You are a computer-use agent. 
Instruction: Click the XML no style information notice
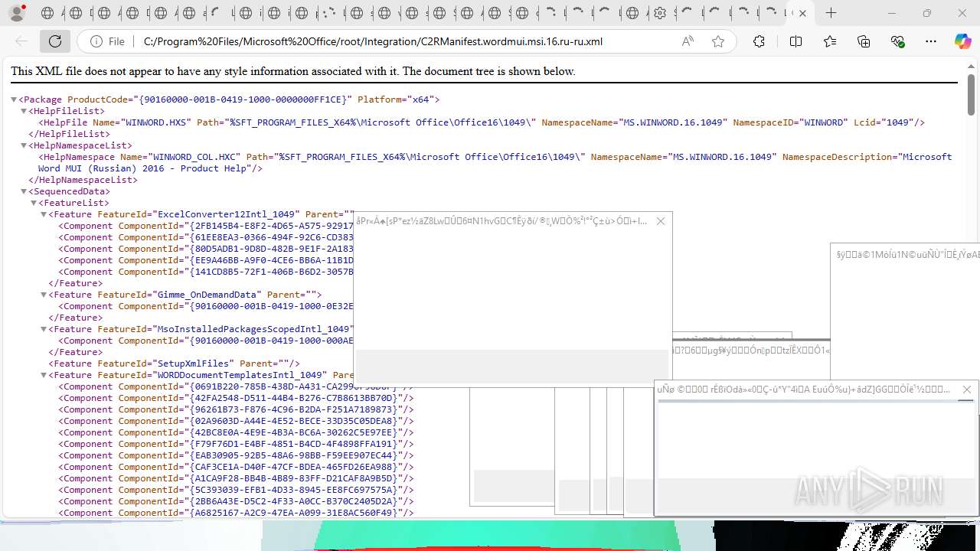click(x=293, y=71)
